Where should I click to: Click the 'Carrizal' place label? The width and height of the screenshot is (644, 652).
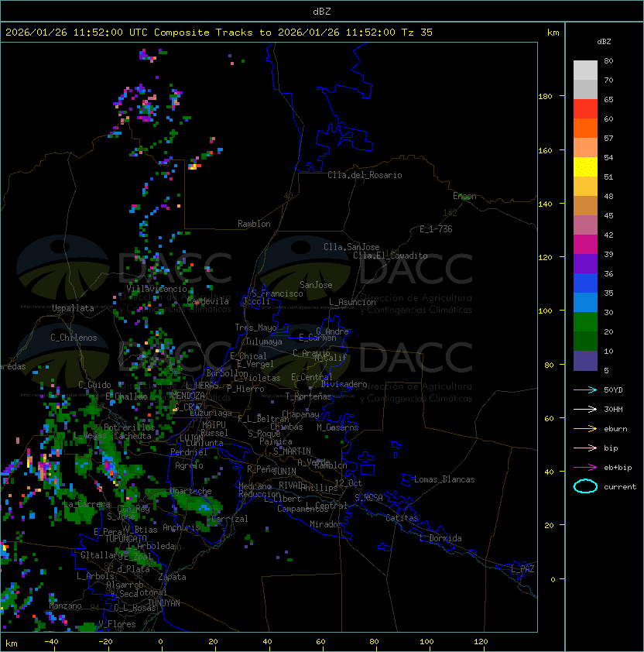click(x=229, y=519)
